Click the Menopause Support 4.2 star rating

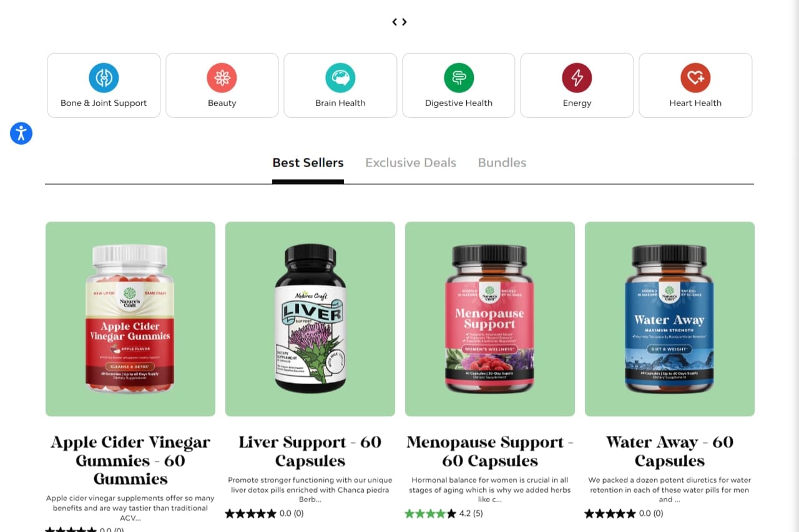point(444,514)
